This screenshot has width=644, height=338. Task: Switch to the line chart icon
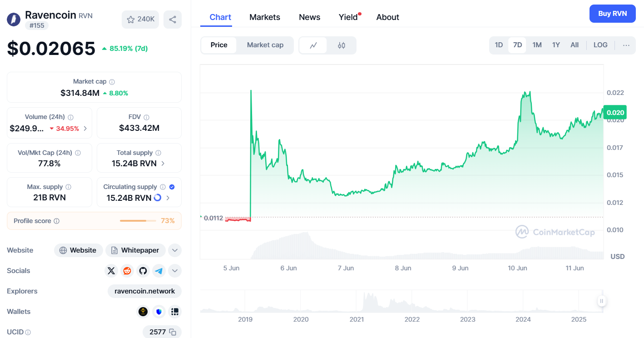[313, 45]
